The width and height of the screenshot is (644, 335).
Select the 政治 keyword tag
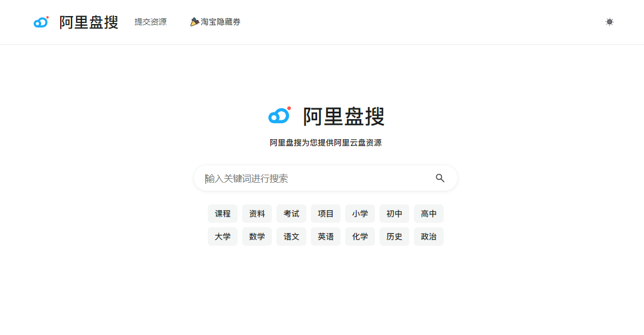click(x=429, y=237)
